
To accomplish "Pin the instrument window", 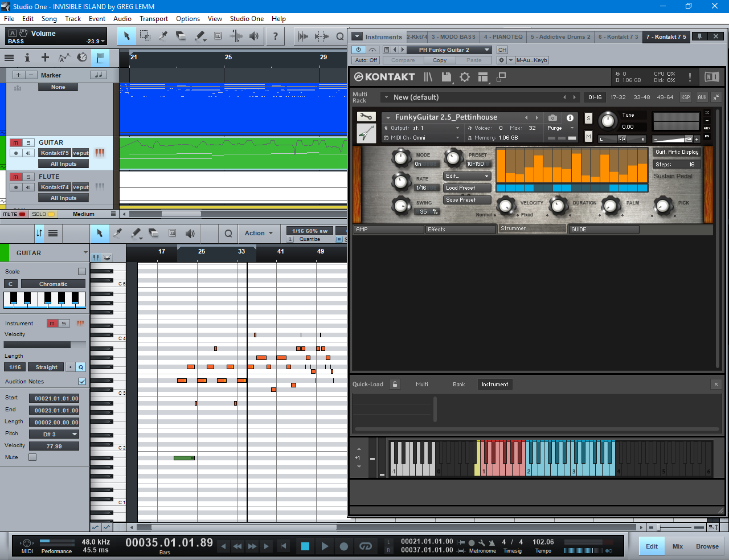I will 700,36.
